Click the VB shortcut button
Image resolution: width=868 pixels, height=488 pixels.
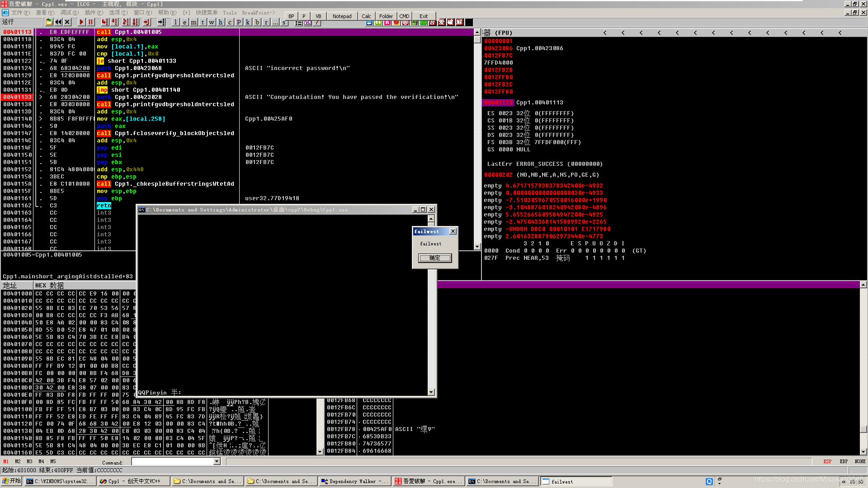pyautogui.click(x=318, y=16)
